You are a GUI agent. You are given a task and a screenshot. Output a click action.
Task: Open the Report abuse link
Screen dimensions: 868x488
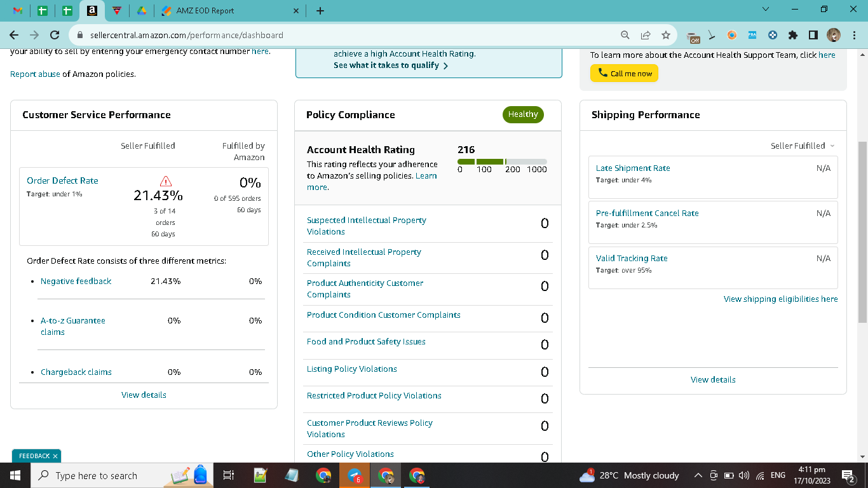[35, 74]
